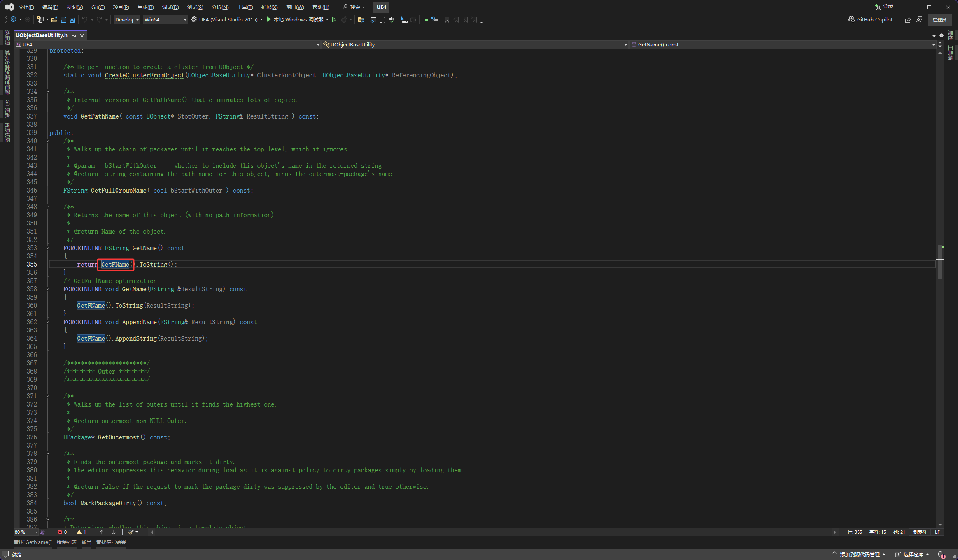Start without debugging using outline play icon
The image size is (958, 560).
334,20
